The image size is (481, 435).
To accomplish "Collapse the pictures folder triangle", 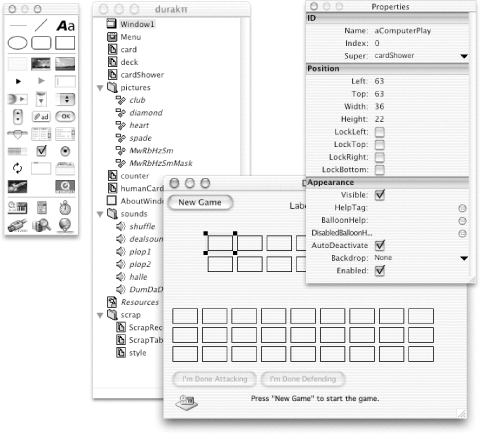I will pos(100,88).
